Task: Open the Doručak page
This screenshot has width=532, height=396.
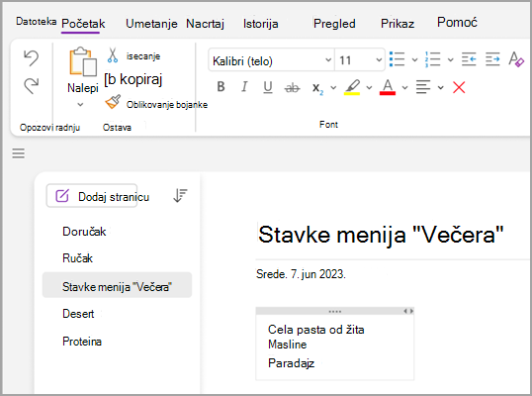Action: pyautogui.click(x=84, y=232)
